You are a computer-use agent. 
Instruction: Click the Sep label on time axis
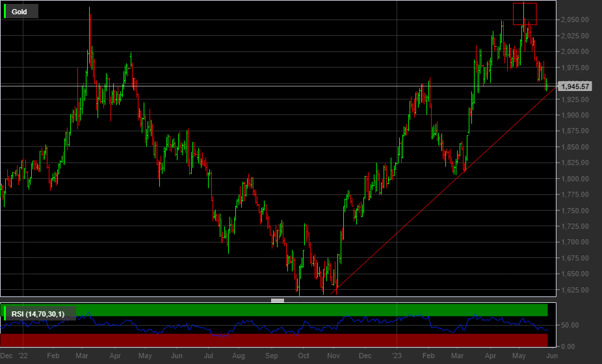272,356
